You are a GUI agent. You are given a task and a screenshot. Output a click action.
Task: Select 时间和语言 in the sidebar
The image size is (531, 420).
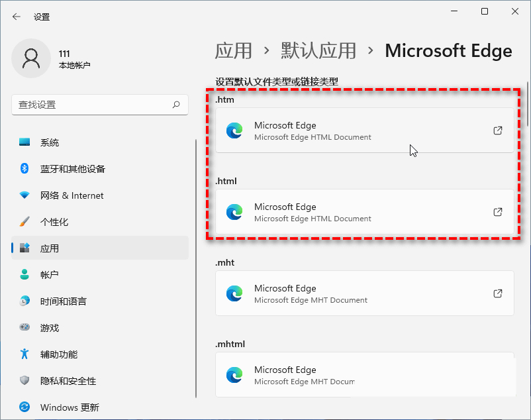(x=63, y=301)
